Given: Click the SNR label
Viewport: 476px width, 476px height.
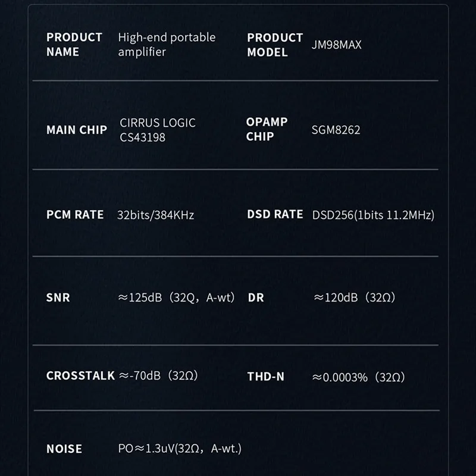Looking at the screenshot, I should point(58,297).
